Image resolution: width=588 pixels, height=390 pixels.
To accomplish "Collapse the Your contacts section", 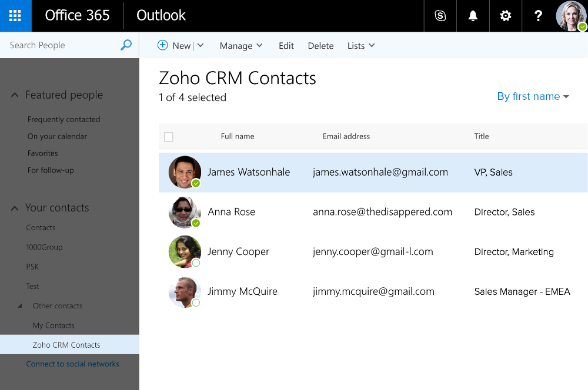I will (15, 209).
